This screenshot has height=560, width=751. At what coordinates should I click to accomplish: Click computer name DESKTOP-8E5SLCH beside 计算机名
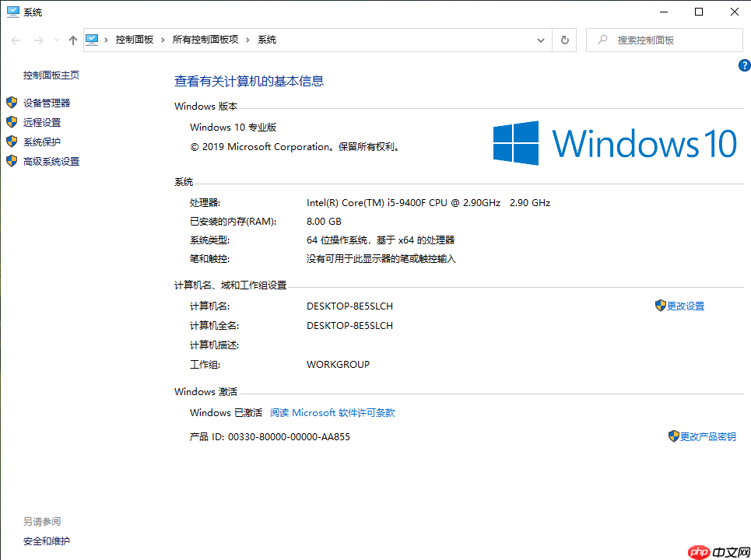tap(349, 306)
